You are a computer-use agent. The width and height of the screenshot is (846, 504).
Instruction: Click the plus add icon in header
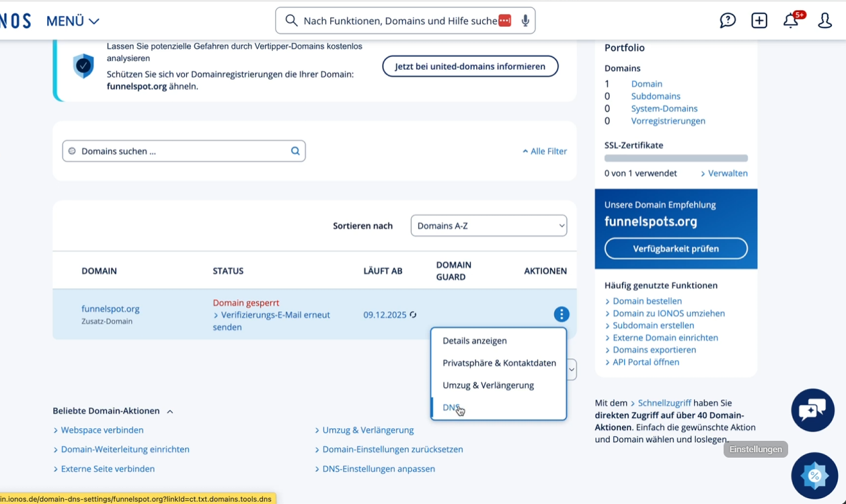pyautogui.click(x=759, y=21)
